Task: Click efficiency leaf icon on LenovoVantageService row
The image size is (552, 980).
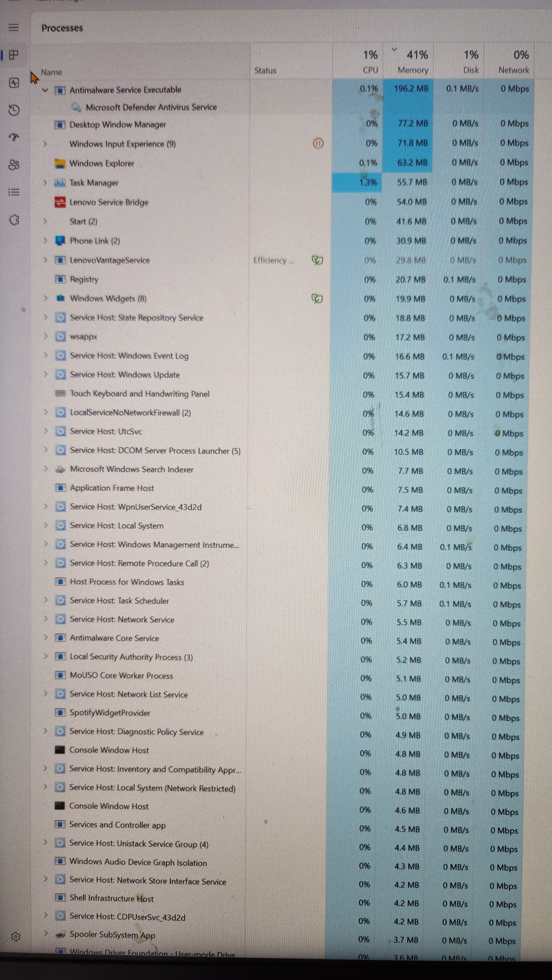Action: [317, 260]
